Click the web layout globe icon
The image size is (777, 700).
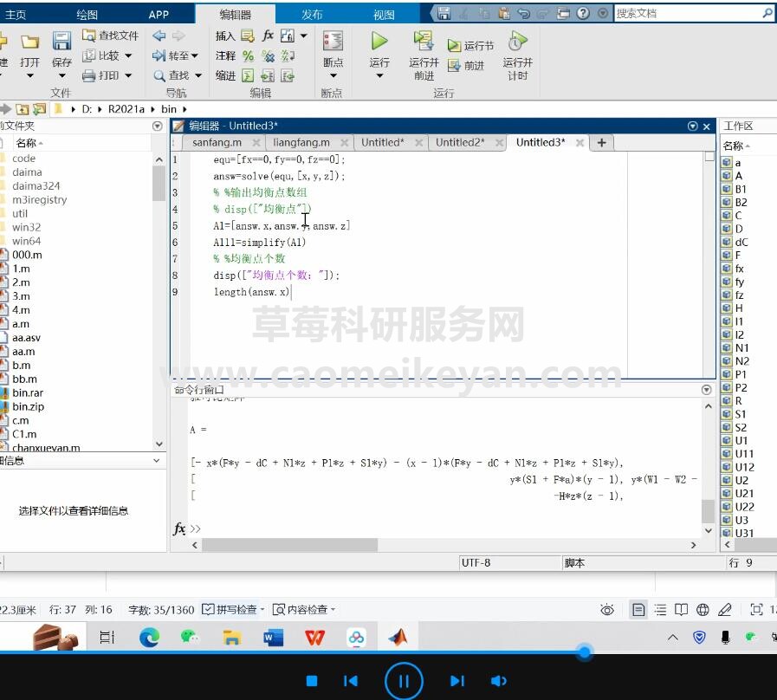tap(703, 609)
